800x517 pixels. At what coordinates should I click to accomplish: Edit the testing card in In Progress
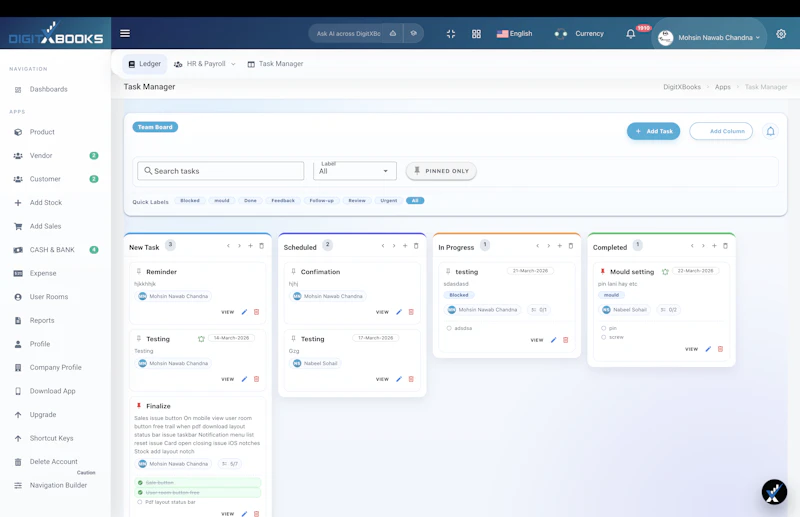pyautogui.click(x=554, y=340)
